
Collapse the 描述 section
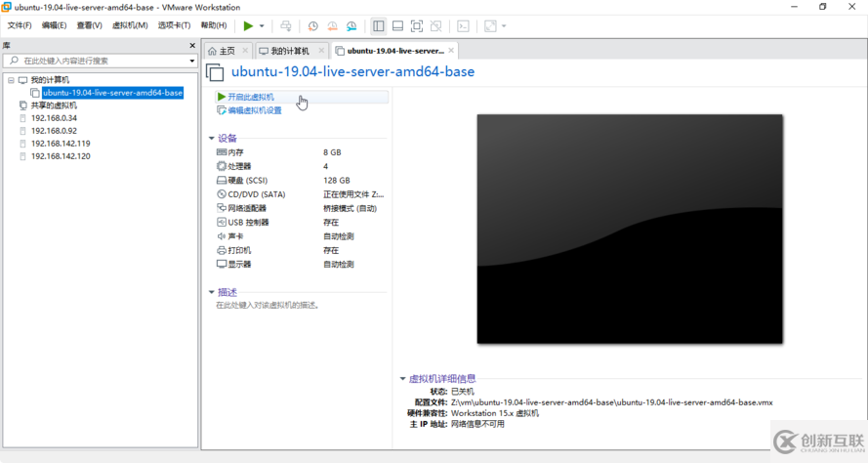pyautogui.click(x=212, y=292)
